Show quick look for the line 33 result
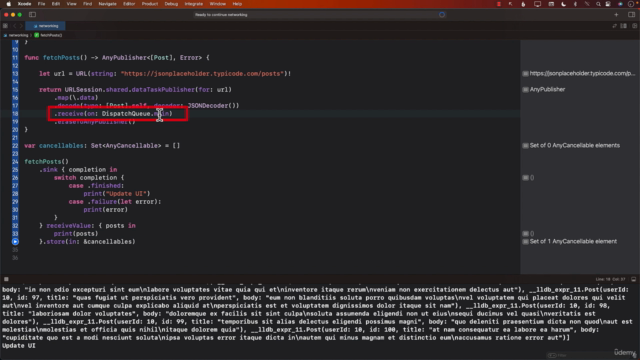This screenshot has height=360, width=640. pos(526,233)
